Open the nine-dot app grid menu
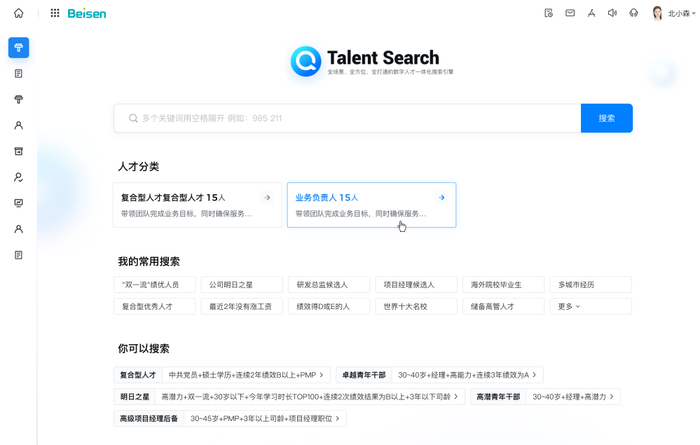Screen dimensions: 700x445 pyautogui.click(x=55, y=13)
